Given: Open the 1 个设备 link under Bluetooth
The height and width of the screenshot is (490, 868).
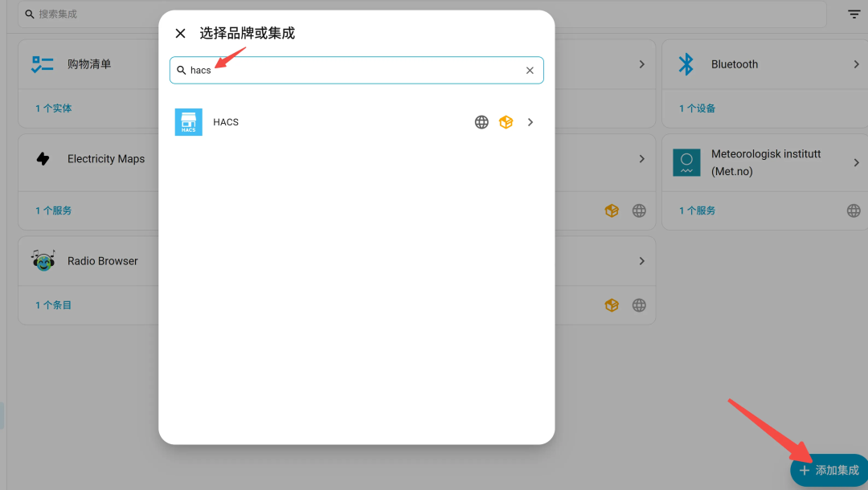Looking at the screenshot, I should tap(698, 108).
